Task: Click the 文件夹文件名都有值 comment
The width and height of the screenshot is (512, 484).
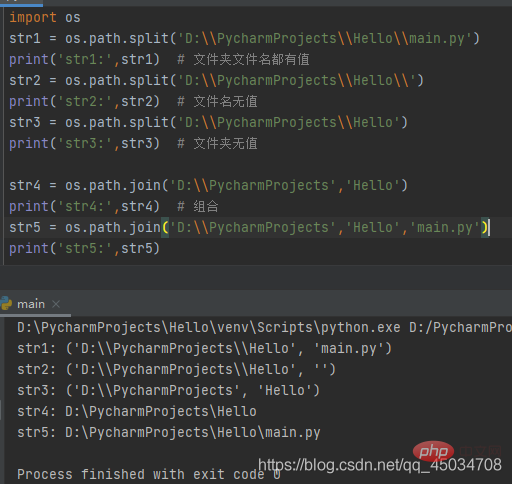Action: coord(251,59)
